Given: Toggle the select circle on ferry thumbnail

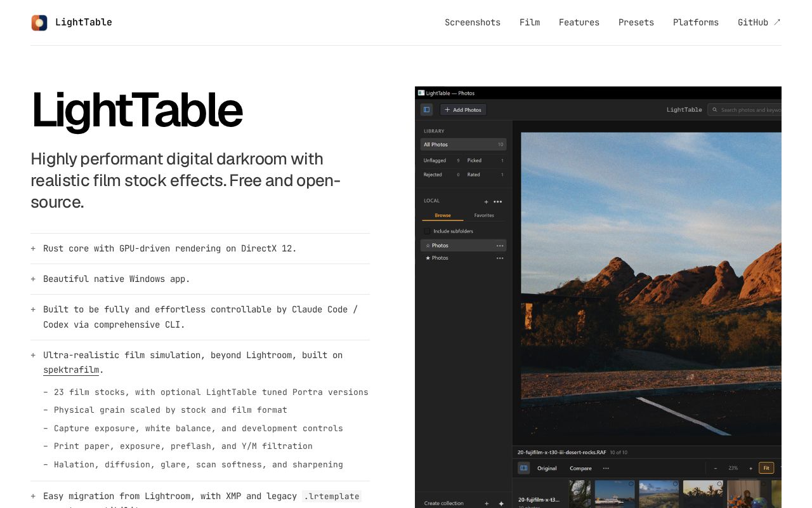Looking at the screenshot, I should (x=631, y=485).
